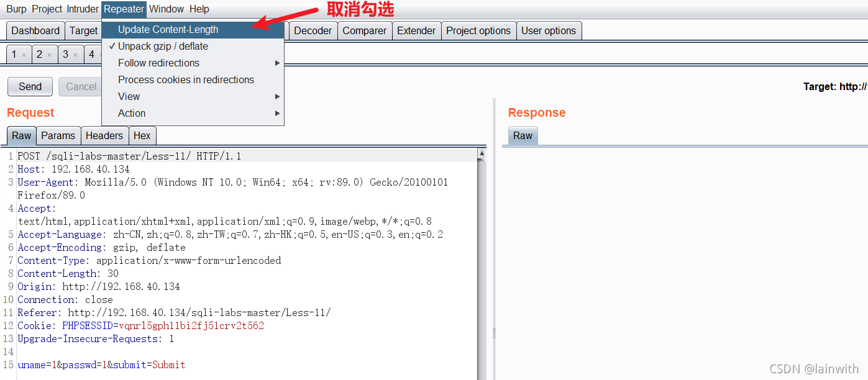Select Repeater request tab 2
868x380 pixels.
(39, 55)
